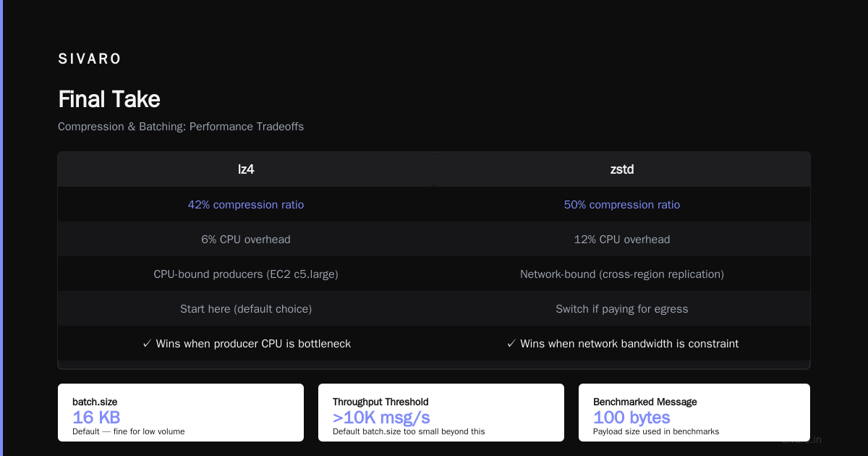The height and width of the screenshot is (456, 868).
Task: Click the >10K msg/s value
Action: 381,418
